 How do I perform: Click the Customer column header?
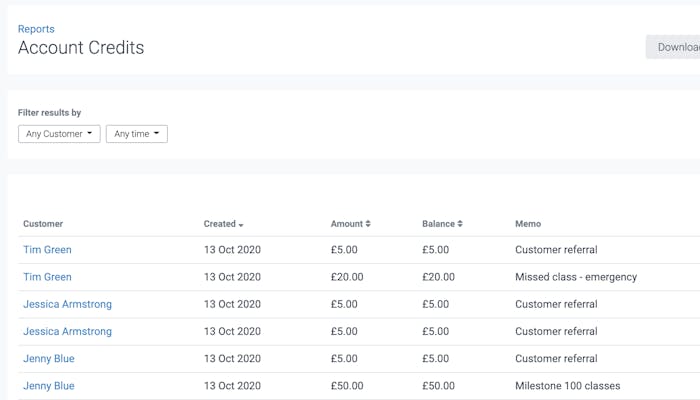coord(43,224)
